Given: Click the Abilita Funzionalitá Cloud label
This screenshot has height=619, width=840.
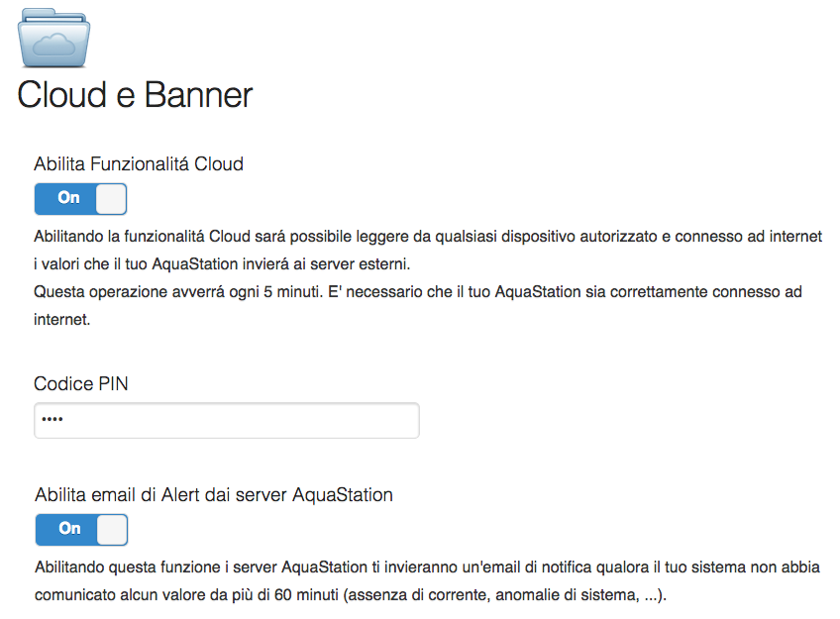Looking at the screenshot, I should (x=139, y=163).
